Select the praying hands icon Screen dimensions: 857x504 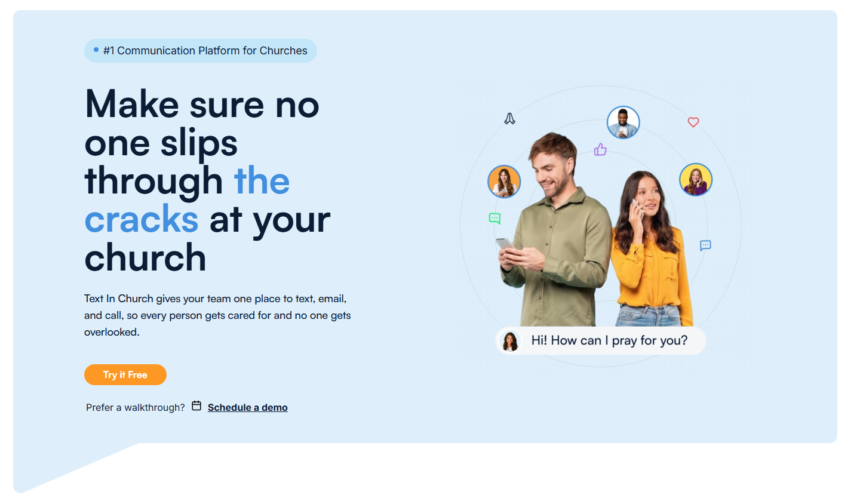509,119
